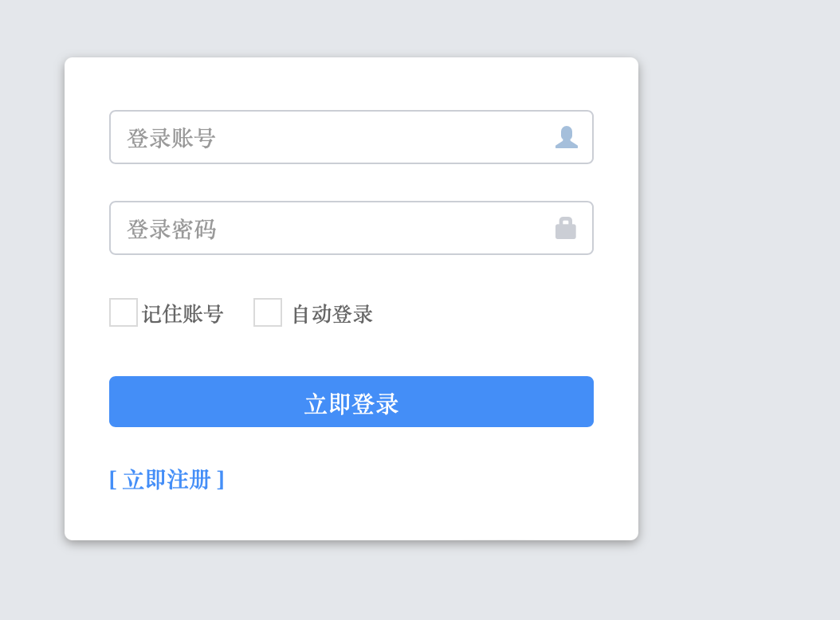Enable the 记住账号 checkbox
The height and width of the screenshot is (620, 840).
(124, 312)
